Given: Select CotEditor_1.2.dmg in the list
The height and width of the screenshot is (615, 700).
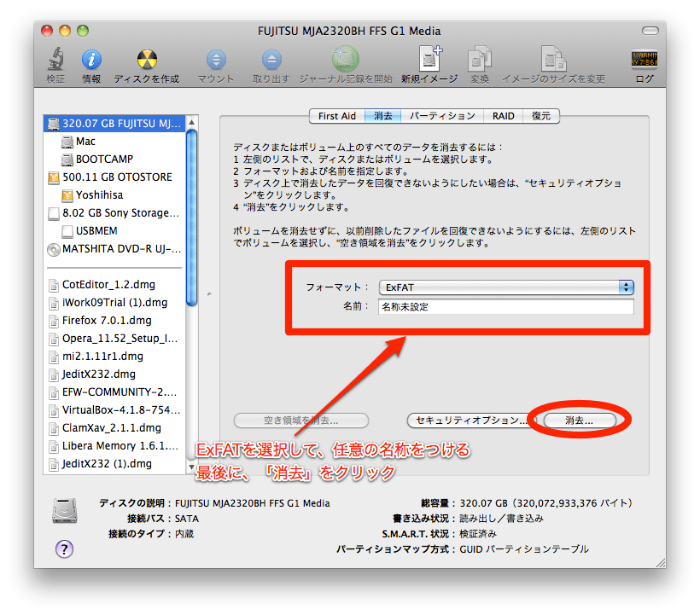Looking at the screenshot, I should point(114,285).
